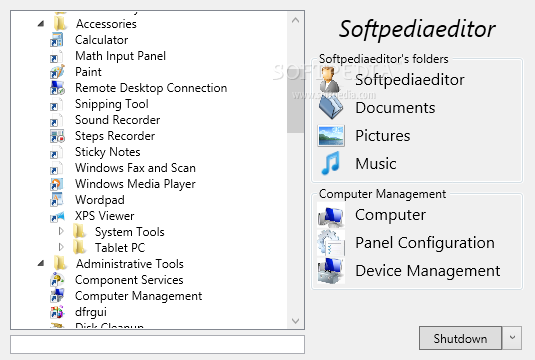The image size is (535, 360).
Task: Open the Shutdown options dropdown arrow
Action: 512,338
